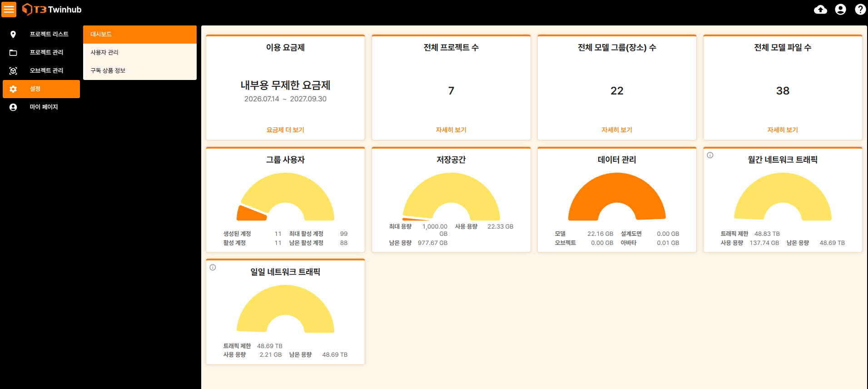Open 구독 상품 정보 submenu item
868x389 pixels.
click(x=140, y=71)
